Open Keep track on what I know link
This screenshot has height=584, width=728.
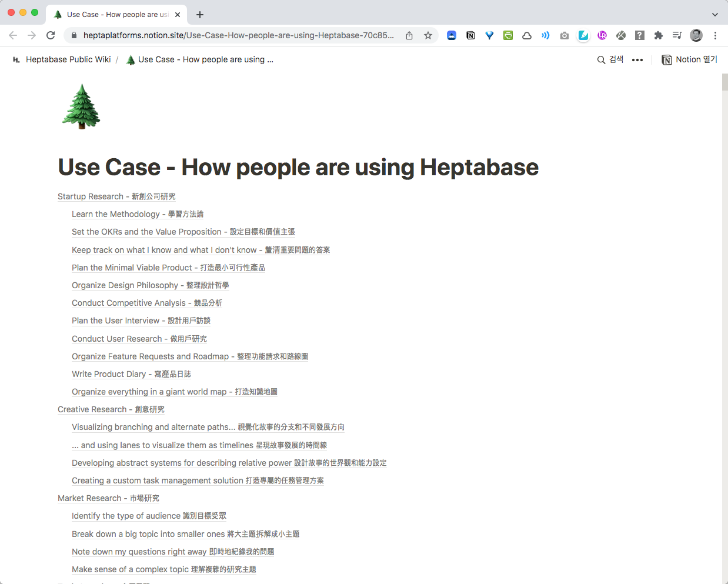(x=201, y=250)
